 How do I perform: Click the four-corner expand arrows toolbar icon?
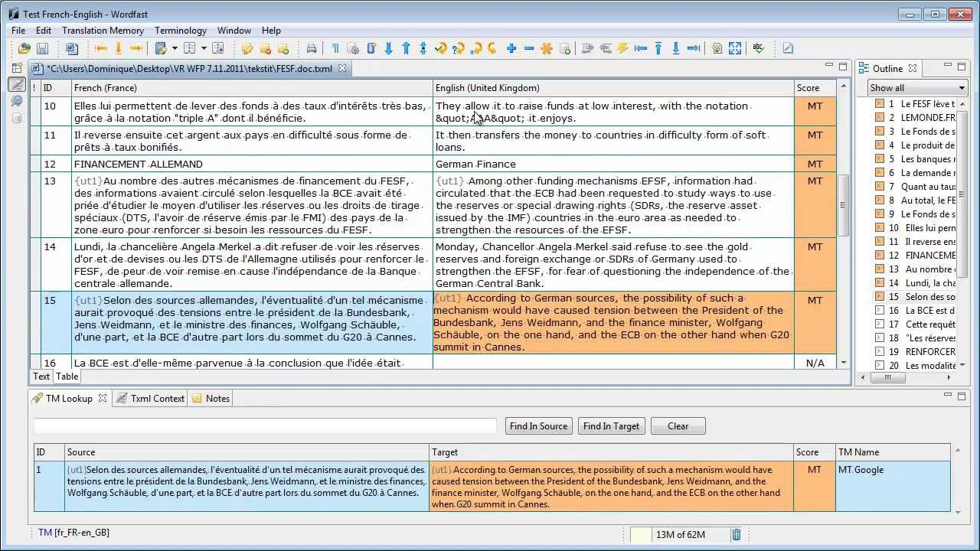[735, 48]
